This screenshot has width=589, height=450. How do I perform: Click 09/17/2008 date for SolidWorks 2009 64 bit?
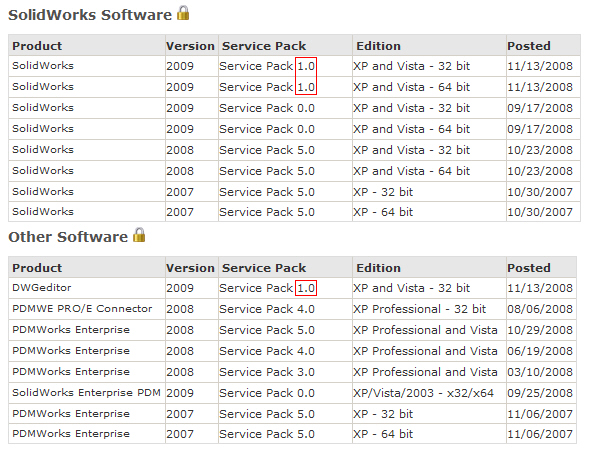click(x=540, y=129)
